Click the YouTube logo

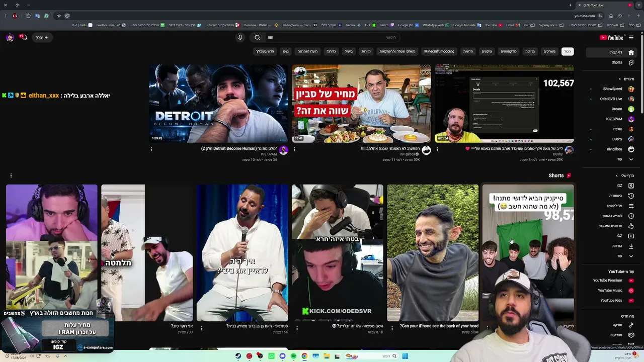pyautogui.click(x=612, y=37)
